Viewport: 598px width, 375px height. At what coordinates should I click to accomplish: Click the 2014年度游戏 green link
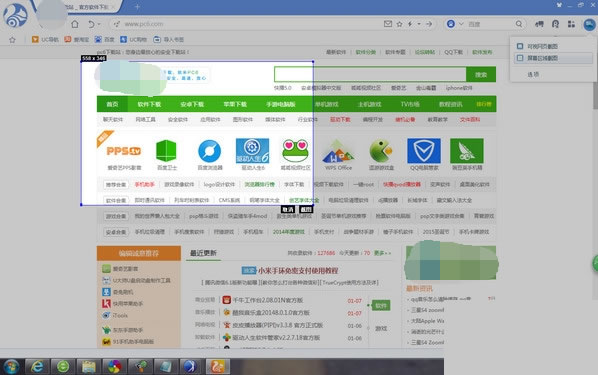coord(289,232)
